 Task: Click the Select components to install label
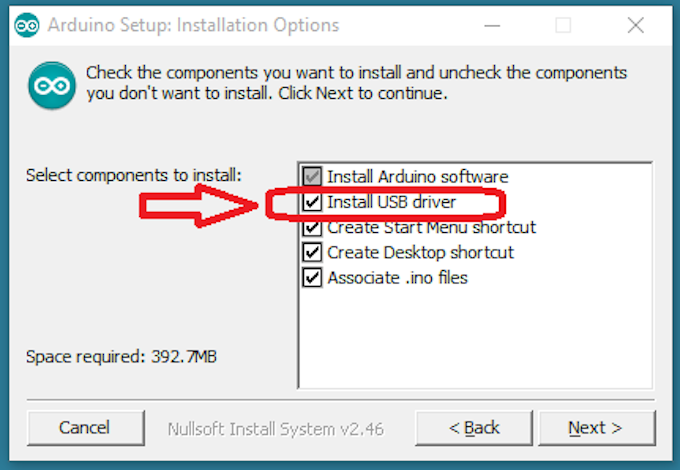click(133, 175)
